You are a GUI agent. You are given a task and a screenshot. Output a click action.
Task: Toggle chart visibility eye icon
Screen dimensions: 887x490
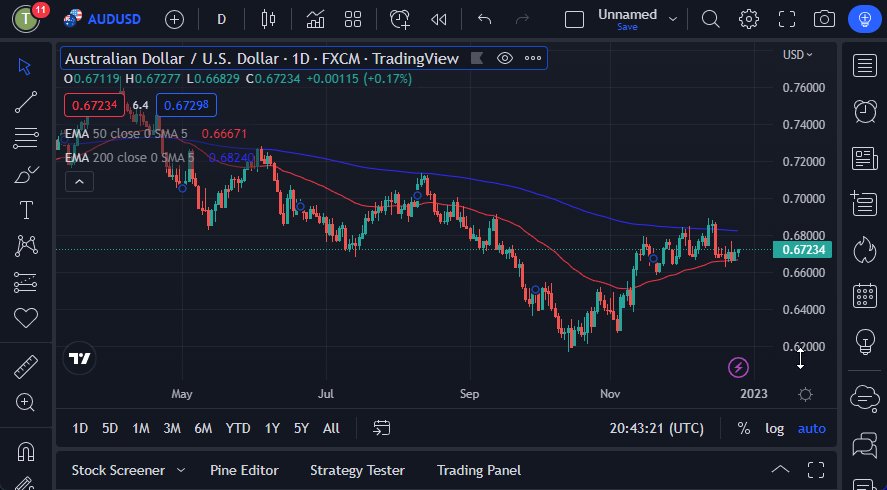pos(505,58)
